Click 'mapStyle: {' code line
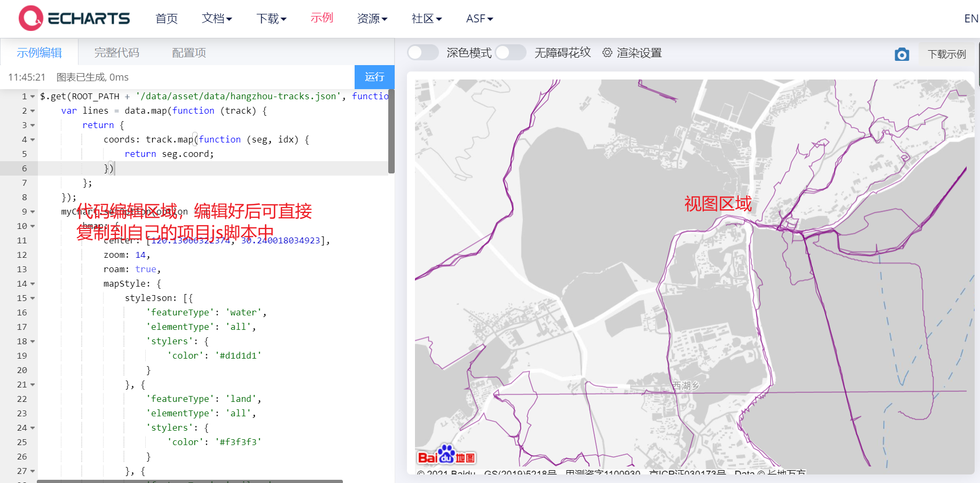Image resolution: width=980 pixels, height=483 pixels. [x=132, y=283]
